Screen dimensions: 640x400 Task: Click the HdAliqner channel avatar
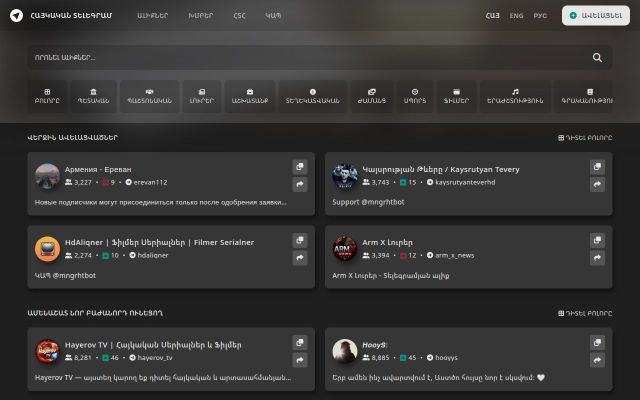click(x=47, y=249)
